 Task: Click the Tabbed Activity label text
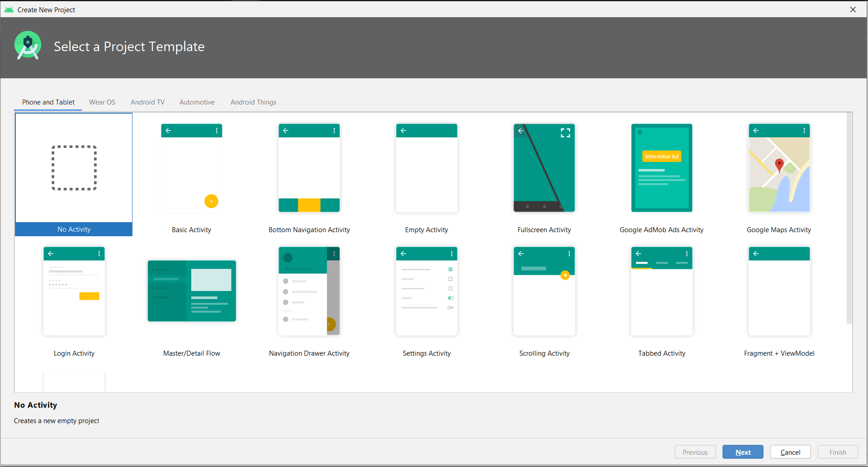pyautogui.click(x=662, y=353)
